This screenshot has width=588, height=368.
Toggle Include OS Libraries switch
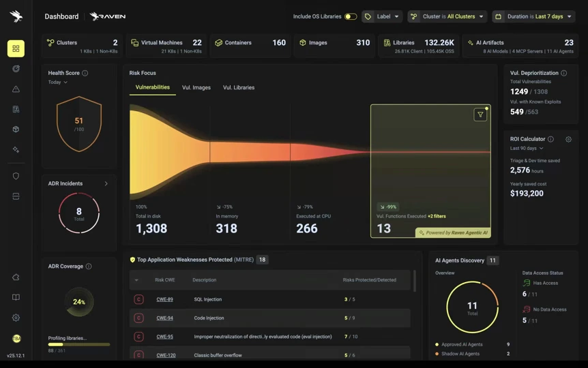click(x=351, y=16)
